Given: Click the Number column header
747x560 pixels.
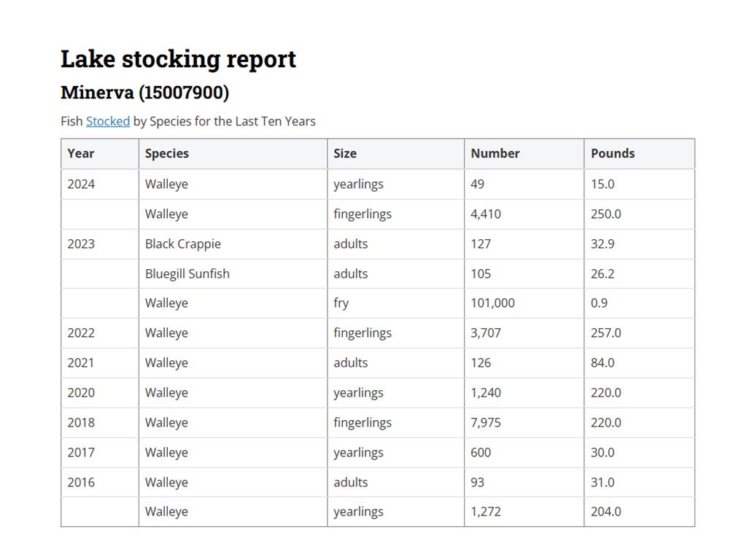Looking at the screenshot, I should [495, 153].
